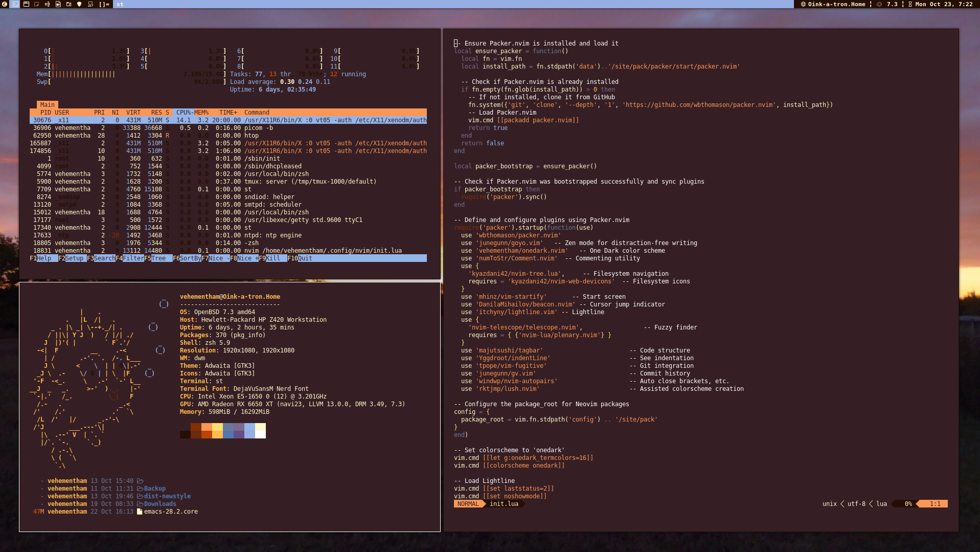This screenshot has height=552, width=980.
Task: Sort htop by the CPU% column header
Action: click(x=183, y=113)
